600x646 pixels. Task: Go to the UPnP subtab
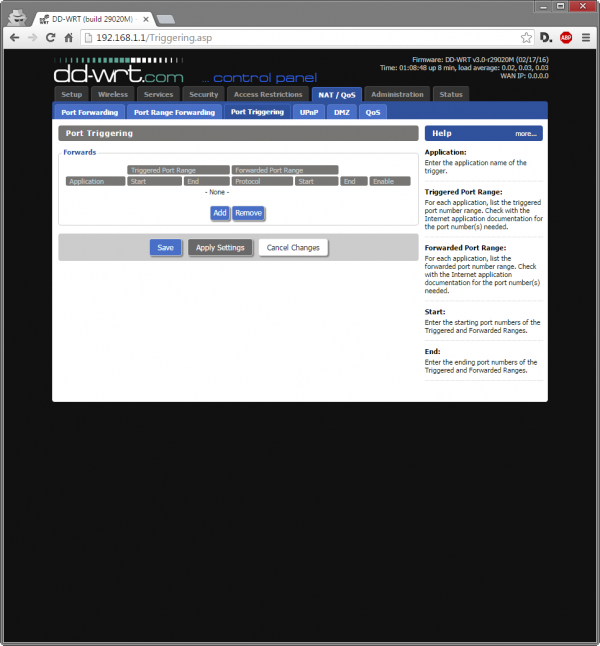[x=310, y=112]
